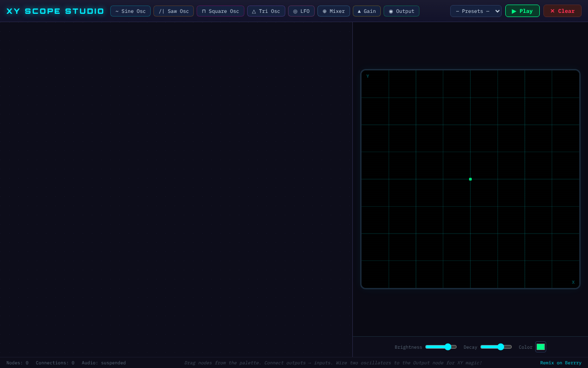This screenshot has height=368, width=588.
Task: Click the 'Connections: 0' status text
Action: coord(55,363)
